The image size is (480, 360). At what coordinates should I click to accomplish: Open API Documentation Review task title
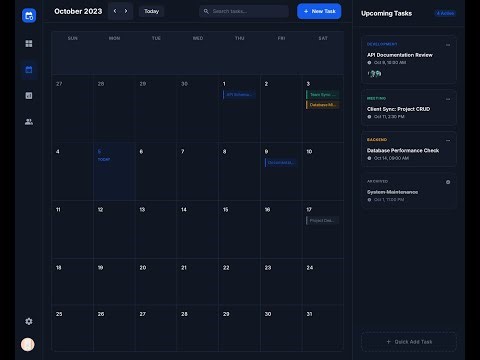coord(400,55)
